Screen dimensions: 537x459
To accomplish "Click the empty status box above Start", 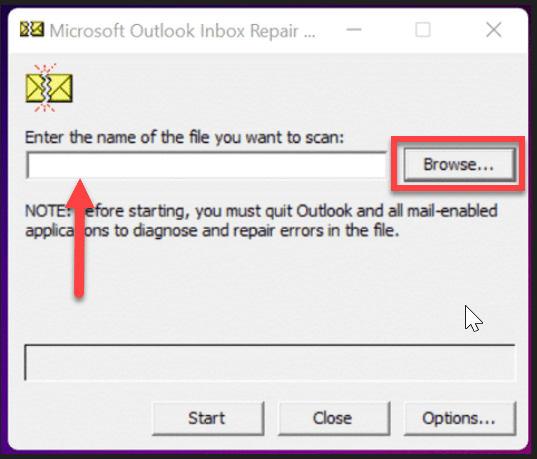I will (x=270, y=362).
